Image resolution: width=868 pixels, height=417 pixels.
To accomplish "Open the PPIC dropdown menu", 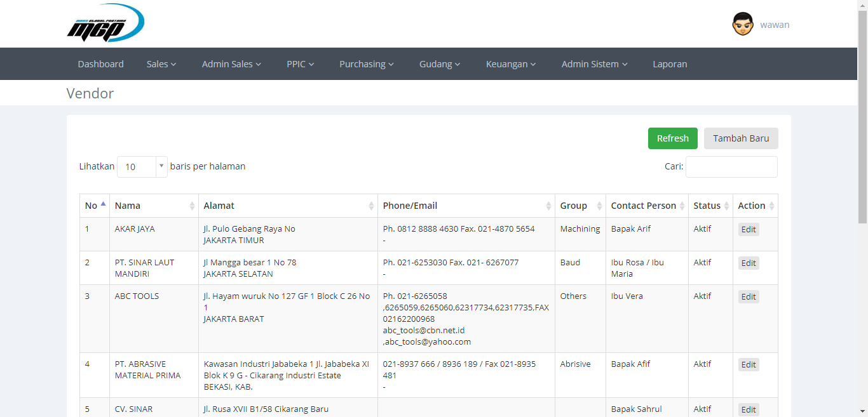I will pos(301,64).
